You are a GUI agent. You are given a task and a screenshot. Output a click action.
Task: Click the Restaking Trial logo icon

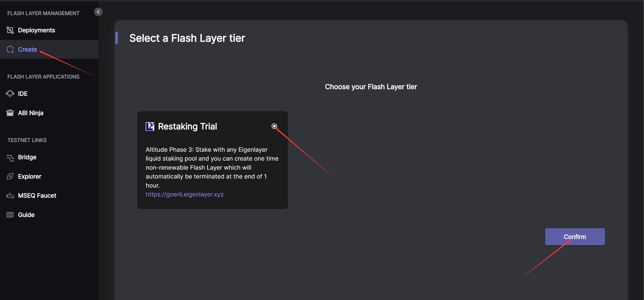(150, 126)
